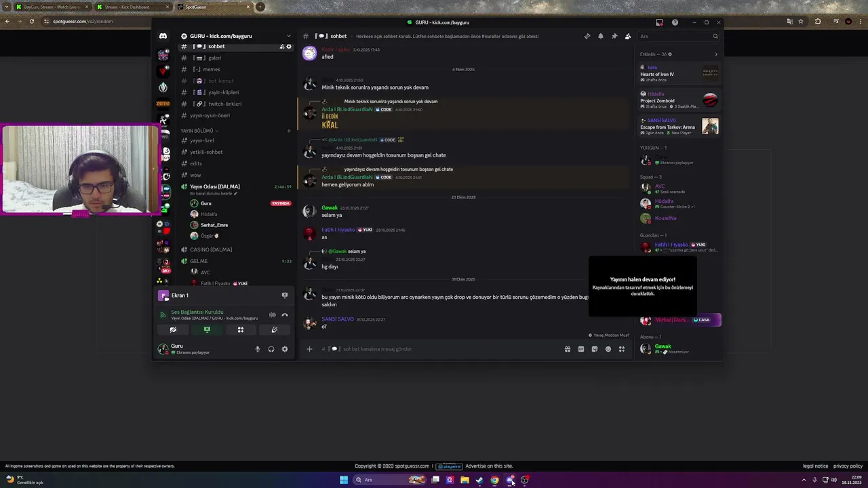The height and width of the screenshot is (488, 868).
Task: Open the Threads icon in channel header
Action: point(587,36)
